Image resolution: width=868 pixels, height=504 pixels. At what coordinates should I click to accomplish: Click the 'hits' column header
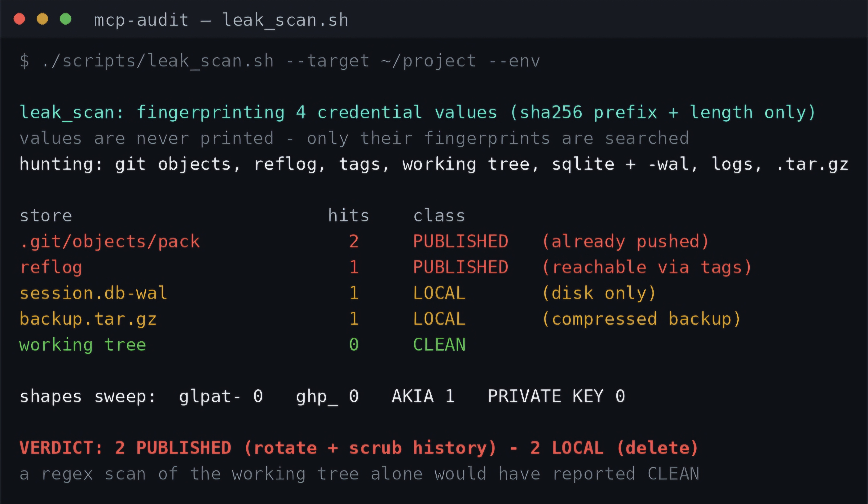[x=348, y=215]
